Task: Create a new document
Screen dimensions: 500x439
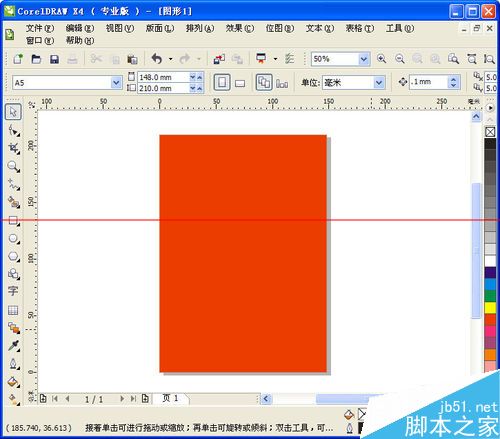Action: click(18, 59)
